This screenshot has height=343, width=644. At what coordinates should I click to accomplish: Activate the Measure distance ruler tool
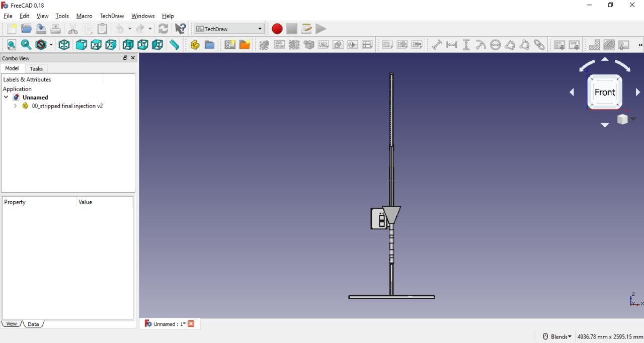point(174,45)
